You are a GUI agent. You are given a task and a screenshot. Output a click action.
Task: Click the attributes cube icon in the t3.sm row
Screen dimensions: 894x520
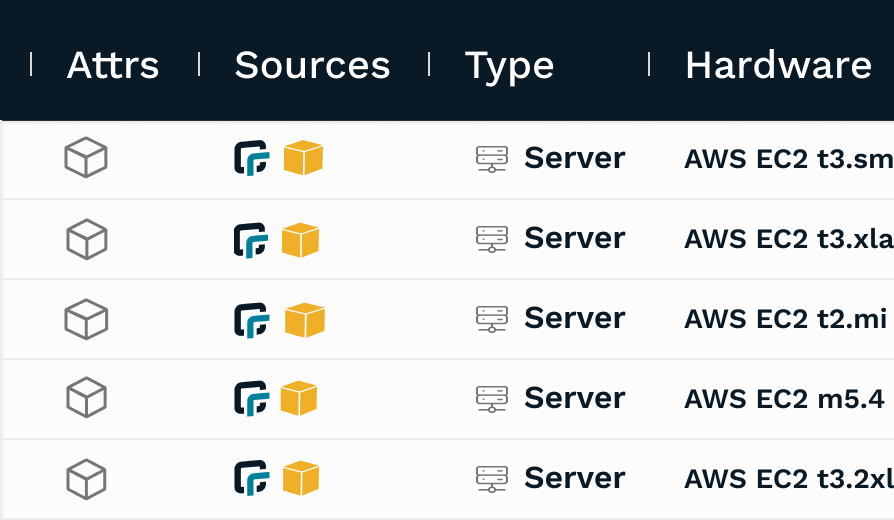click(86, 157)
